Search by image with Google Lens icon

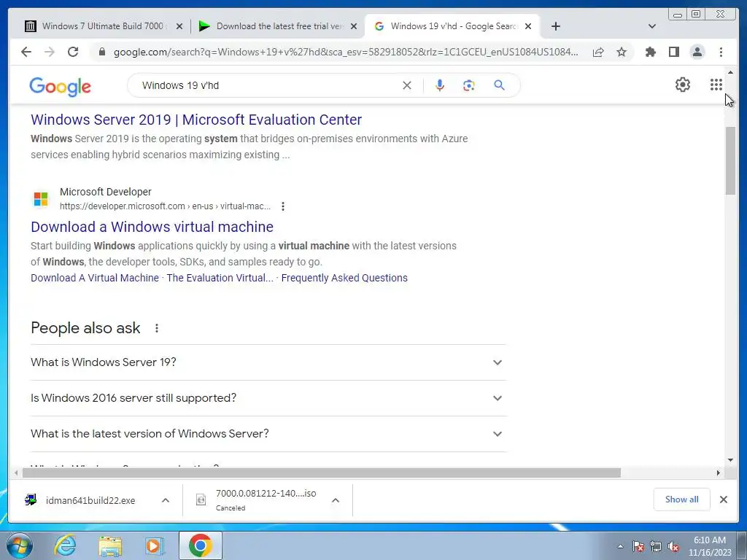tap(469, 85)
